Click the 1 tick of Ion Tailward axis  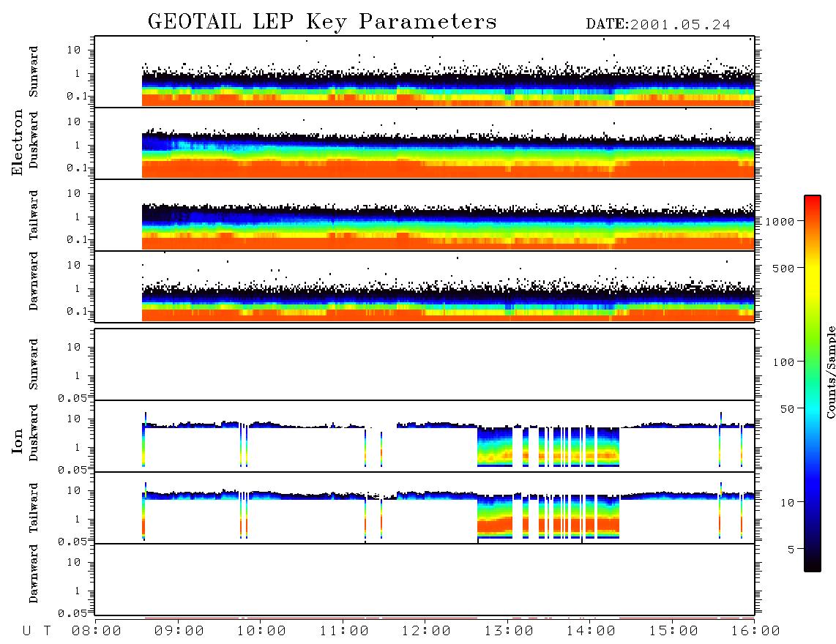pyautogui.click(x=78, y=520)
